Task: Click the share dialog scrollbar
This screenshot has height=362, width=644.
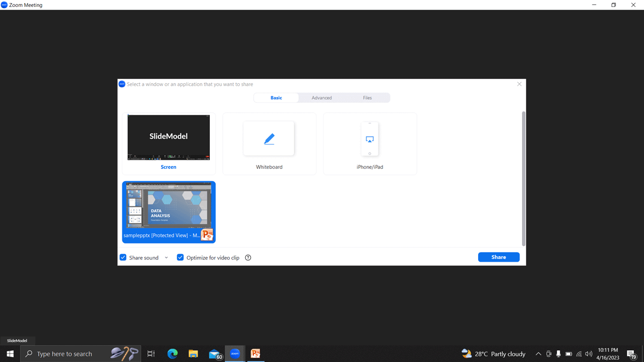Action: tap(523, 178)
